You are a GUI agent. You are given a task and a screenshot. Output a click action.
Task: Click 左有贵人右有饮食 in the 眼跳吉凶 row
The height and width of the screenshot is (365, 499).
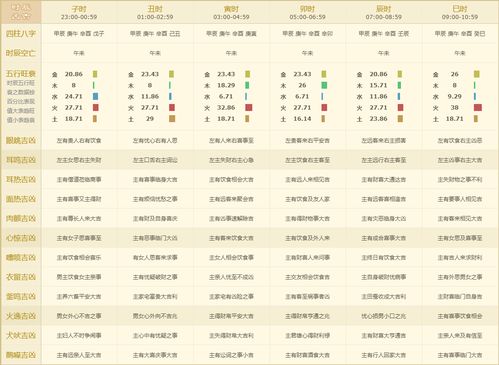pos(79,141)
